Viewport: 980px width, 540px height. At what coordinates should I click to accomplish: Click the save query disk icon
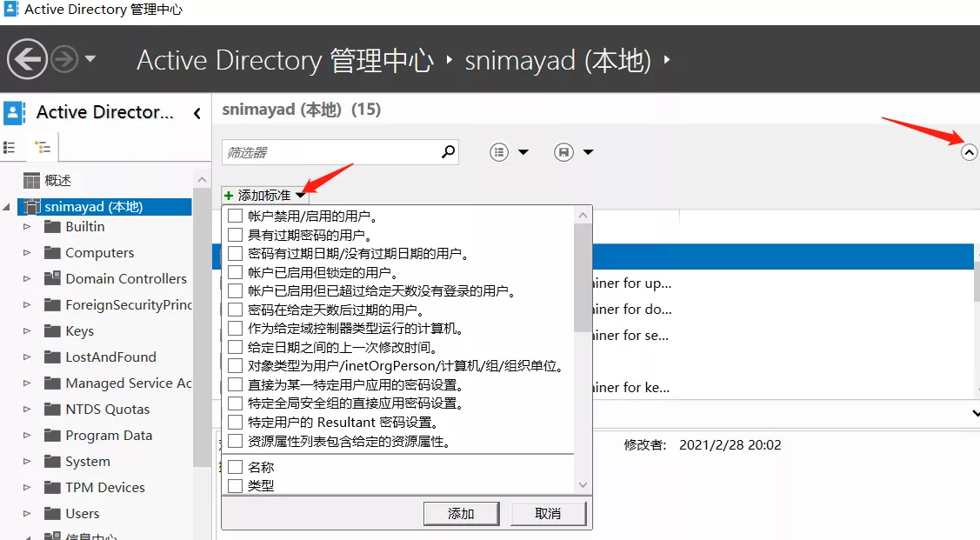click(563, 152)
